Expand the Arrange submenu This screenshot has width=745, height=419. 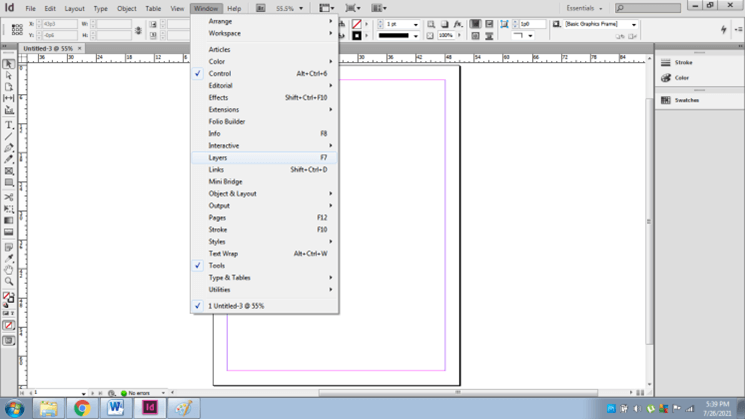coord(265,21)
